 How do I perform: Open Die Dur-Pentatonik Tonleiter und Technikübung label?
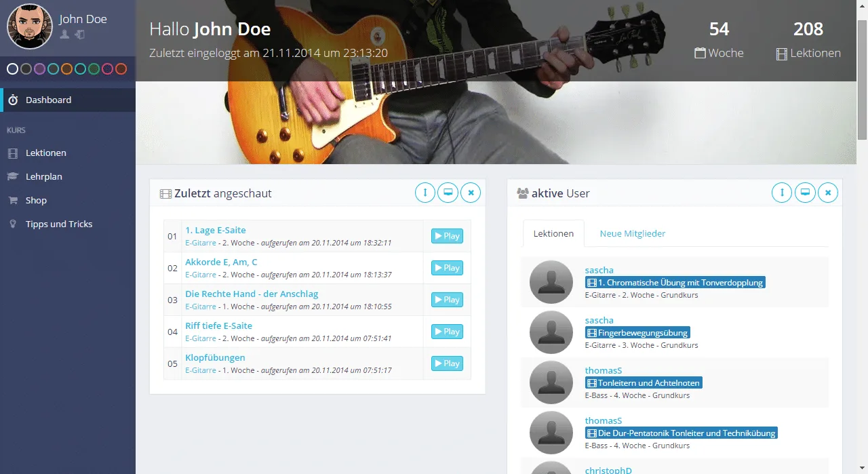(681, 433)
